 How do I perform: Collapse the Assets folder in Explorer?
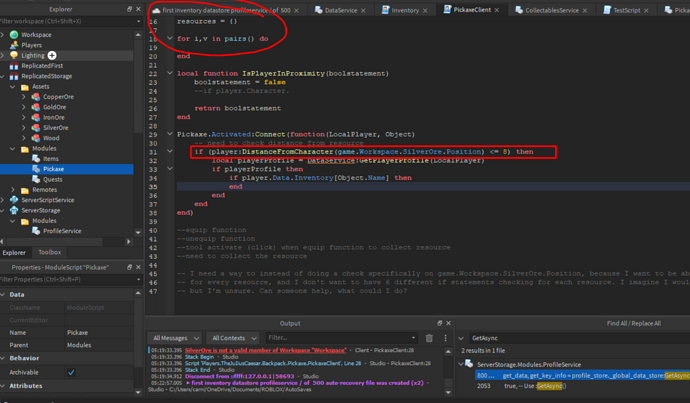point(13,87)
